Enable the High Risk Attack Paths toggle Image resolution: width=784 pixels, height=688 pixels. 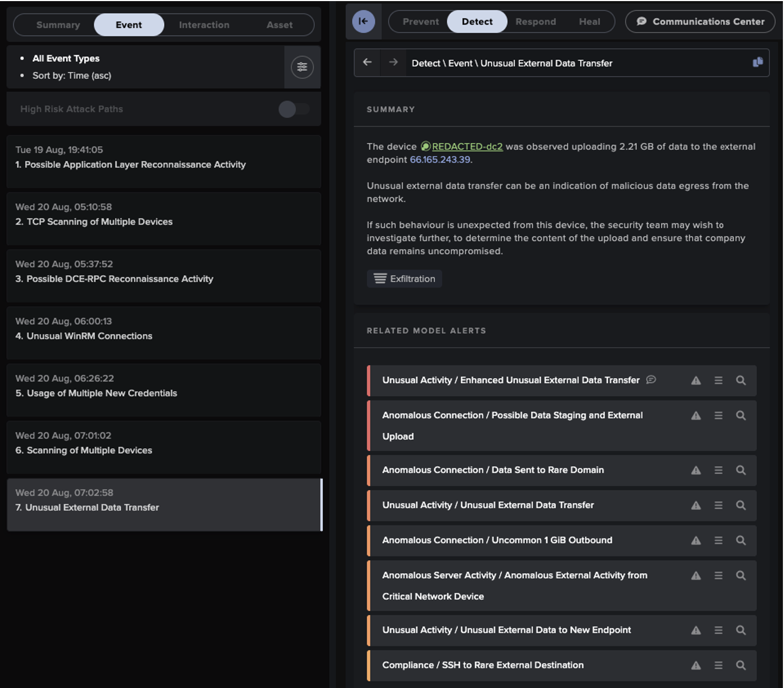[x=294, y=109]
